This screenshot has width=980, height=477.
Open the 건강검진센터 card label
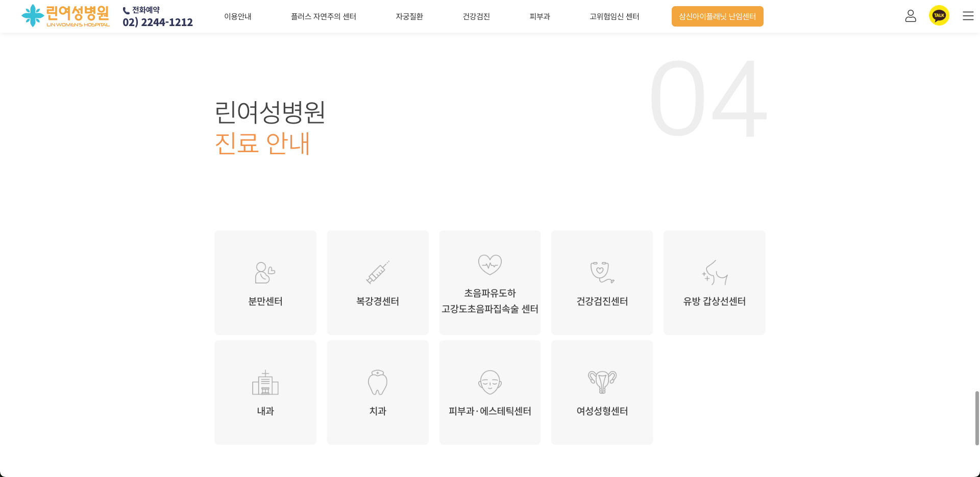pyautogui.click(x=602, y=301)
